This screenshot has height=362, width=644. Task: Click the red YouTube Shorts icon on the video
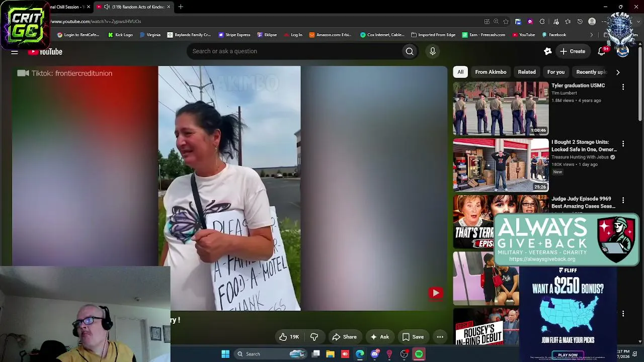pos(436,293)
